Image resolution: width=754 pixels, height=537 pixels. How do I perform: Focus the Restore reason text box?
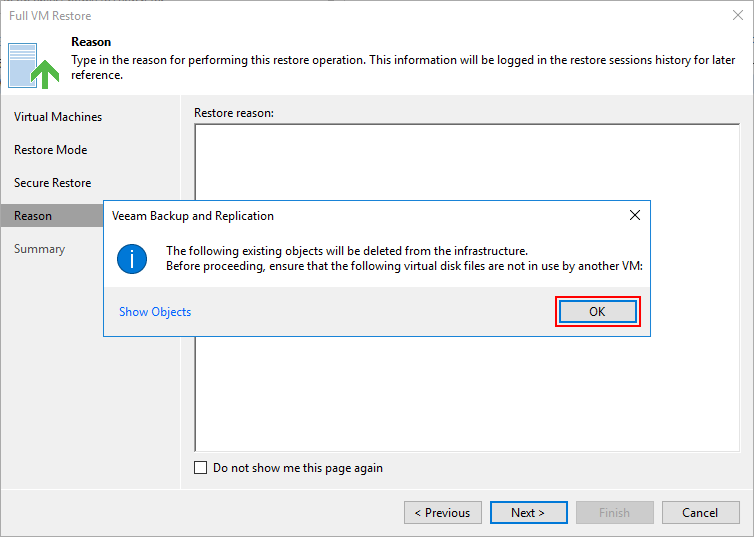click(x=467, y=394)
